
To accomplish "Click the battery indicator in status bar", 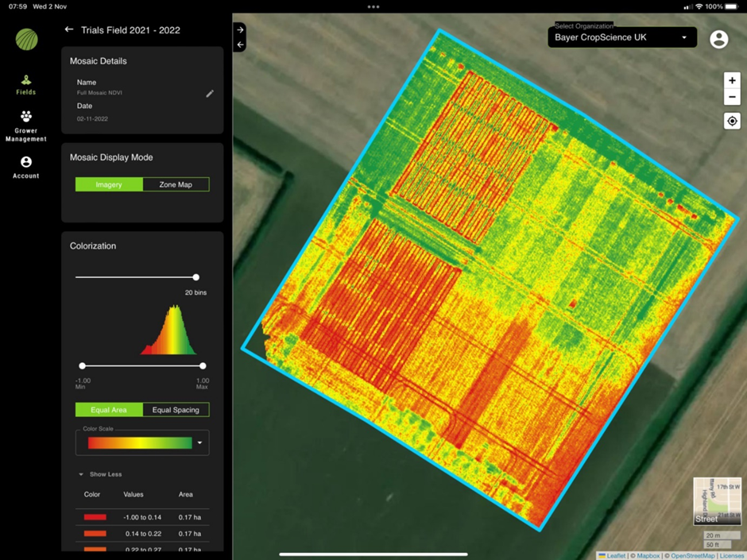I will (732, 6).
